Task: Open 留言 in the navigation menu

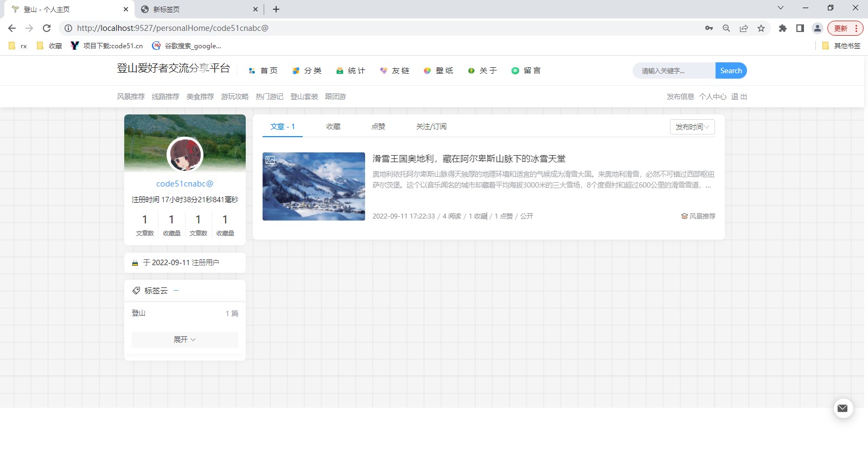Action: click(526, 70)
